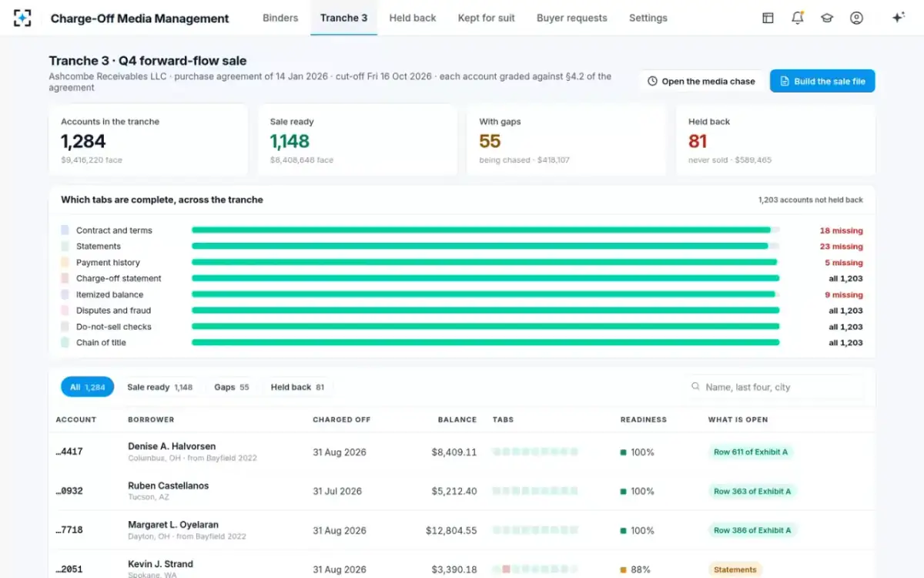Image resolution: width=924 pixels, height=578 pixels.
Task: Click the Readiness column header
Action: [643, 420]
